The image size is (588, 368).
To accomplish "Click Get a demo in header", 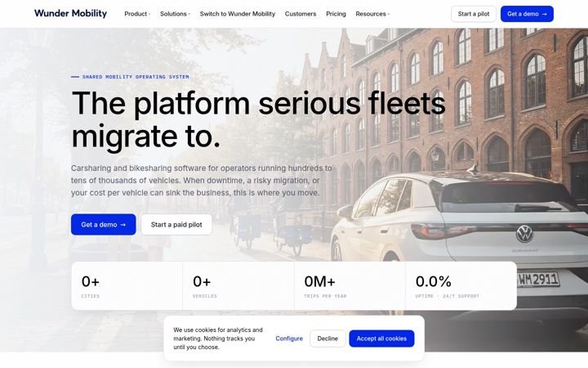I will (527, 14).
